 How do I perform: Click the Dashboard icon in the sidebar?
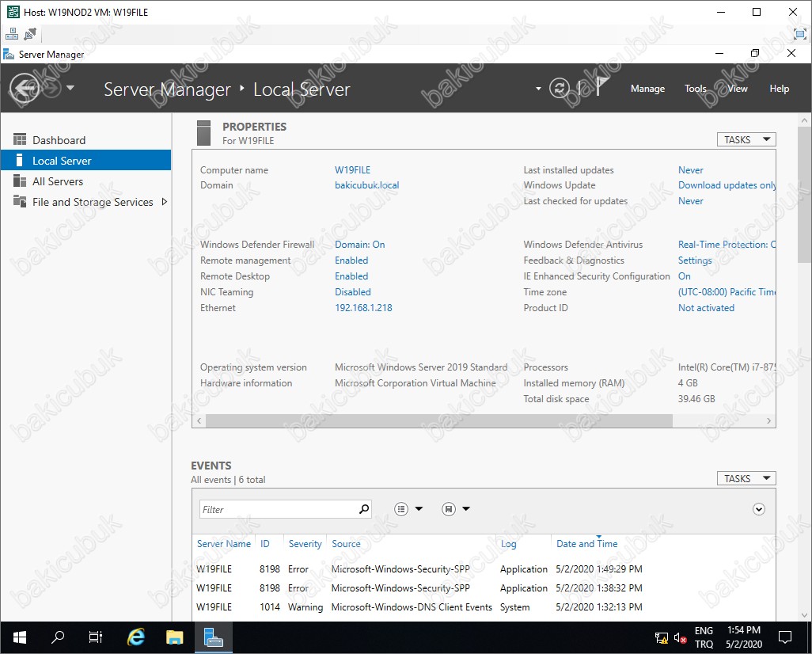[x=20, y=139]
